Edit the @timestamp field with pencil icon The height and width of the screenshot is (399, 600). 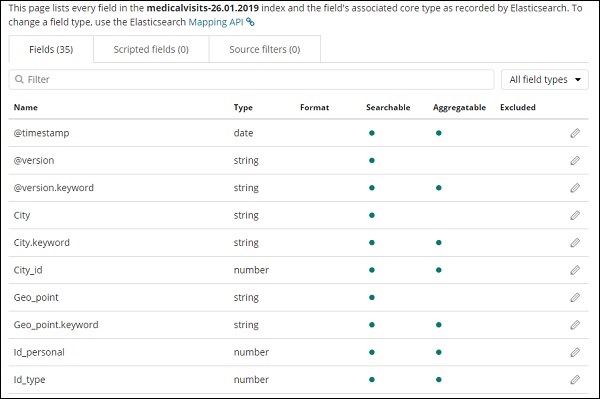click(575, 133)
